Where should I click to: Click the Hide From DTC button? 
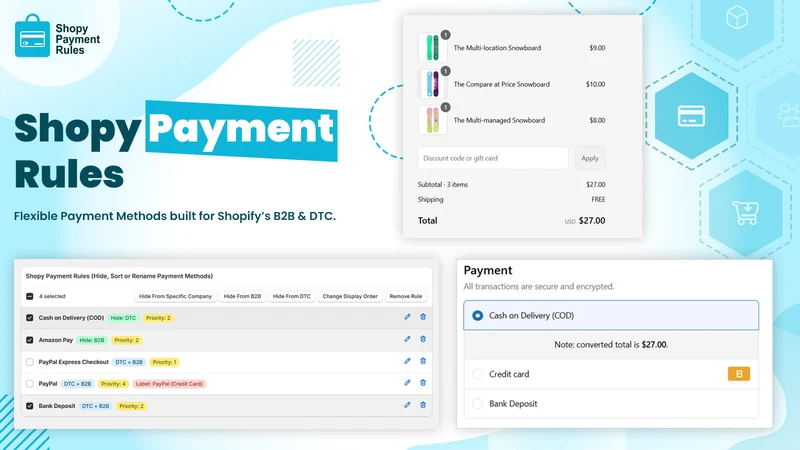point(291,296)
